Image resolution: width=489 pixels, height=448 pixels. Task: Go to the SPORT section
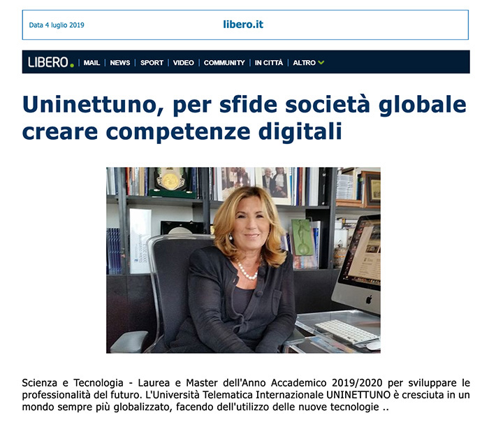(x=152, y=63)
